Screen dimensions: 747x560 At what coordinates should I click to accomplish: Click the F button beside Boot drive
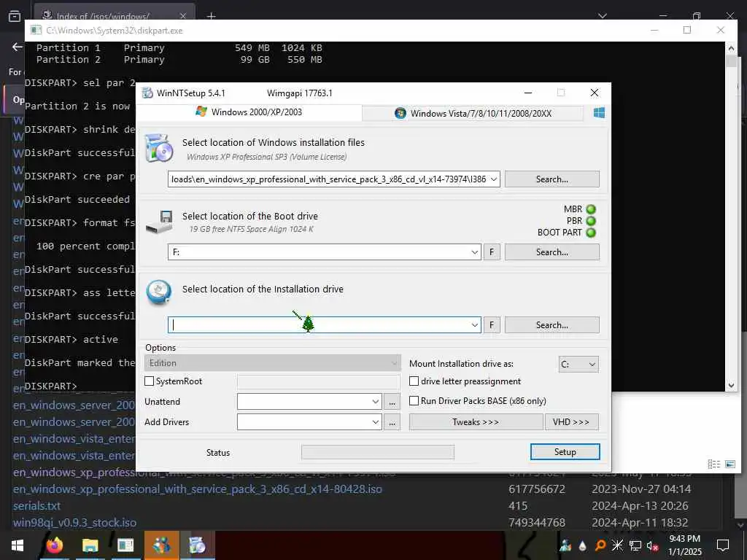(492, 252)
